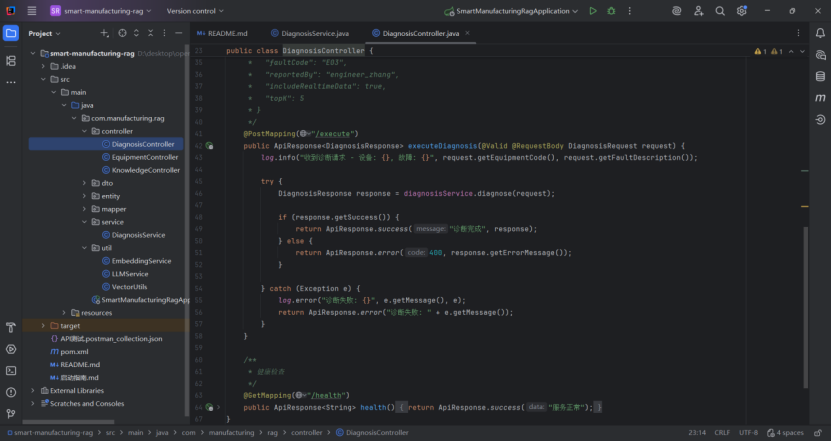Screen dimensions: 831x442
Task: Hide the Project panel minimize icon
Action: pyautogui.click(x=179, y=33)
